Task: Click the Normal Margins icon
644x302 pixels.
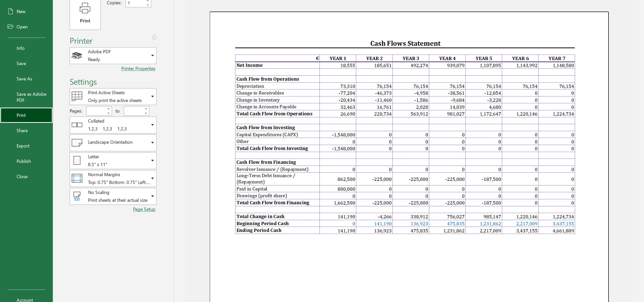Action: 77,178
